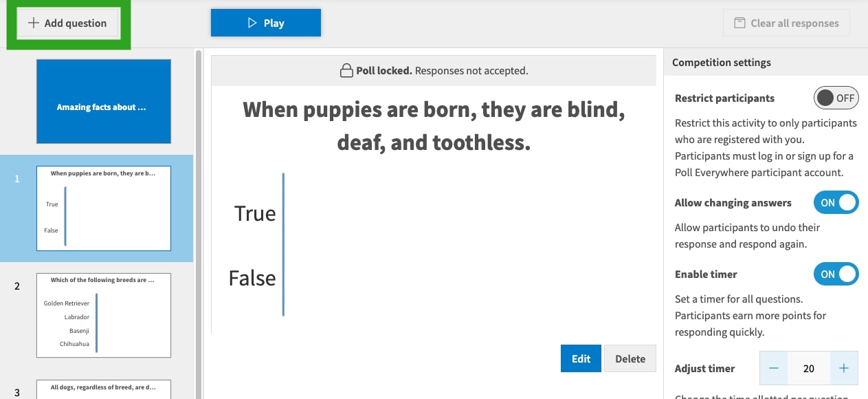Viewport: 868px width, 399px height.
Task: Turn off Allow changing answers
Action: coord(836,203)
